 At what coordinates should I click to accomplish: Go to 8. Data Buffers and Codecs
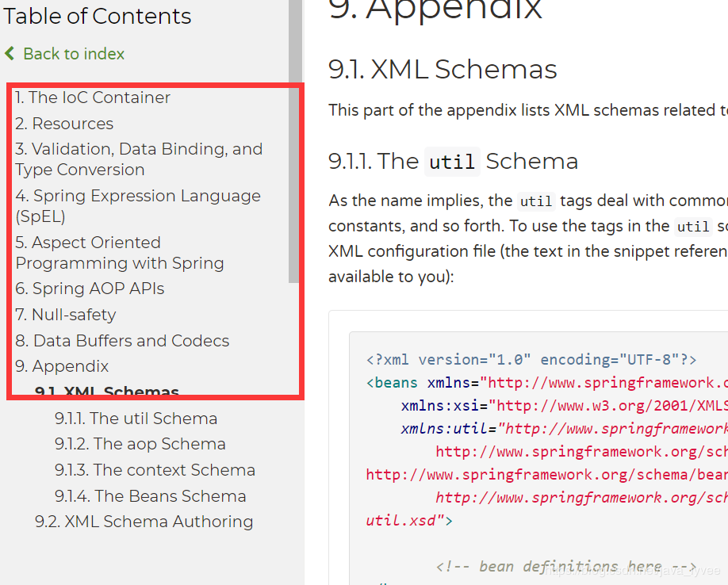(122, 341)
